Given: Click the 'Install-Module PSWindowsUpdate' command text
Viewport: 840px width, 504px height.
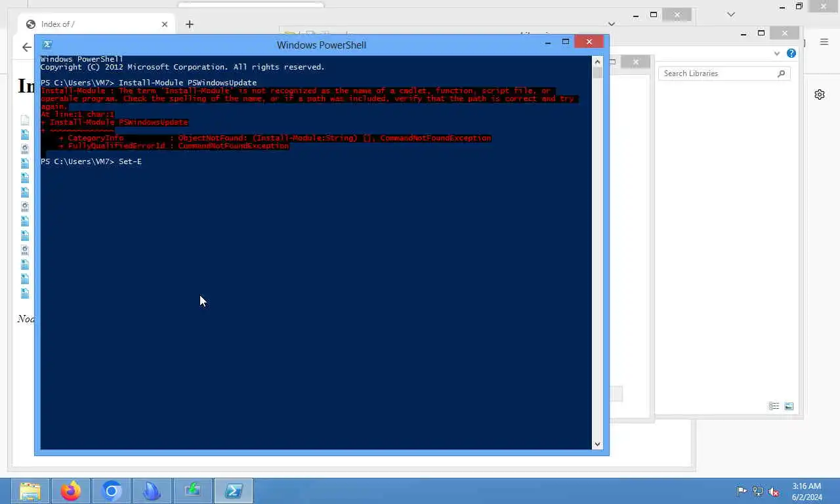Looking at the screenshot, I should (x=188, y=83).
